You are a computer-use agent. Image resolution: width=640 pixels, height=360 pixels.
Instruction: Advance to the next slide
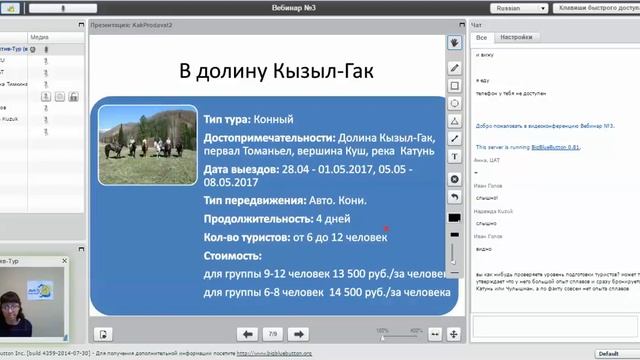tap(298, 334)
